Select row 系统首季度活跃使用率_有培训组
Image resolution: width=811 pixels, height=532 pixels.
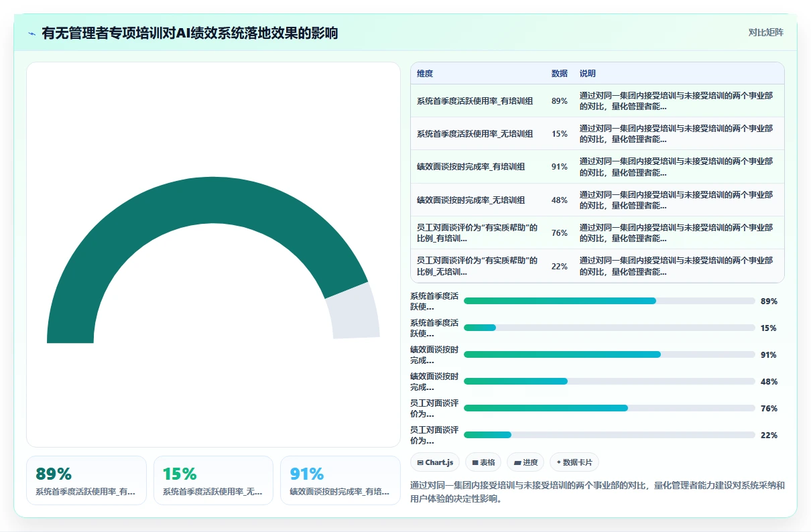click(597, 101)
